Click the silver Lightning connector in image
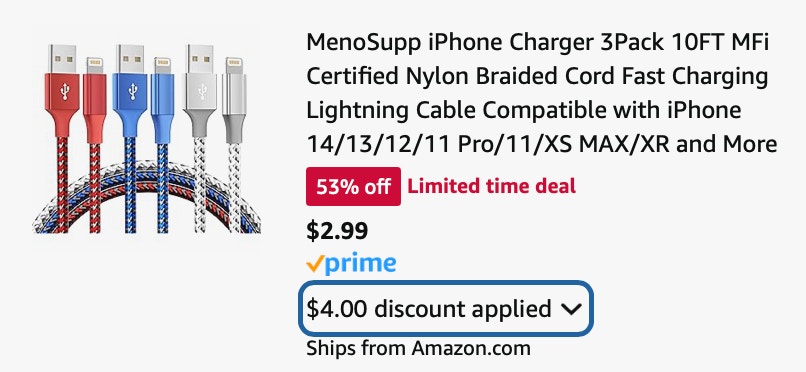Viewport: 806px width, 372px height. [x=233, y=100]
